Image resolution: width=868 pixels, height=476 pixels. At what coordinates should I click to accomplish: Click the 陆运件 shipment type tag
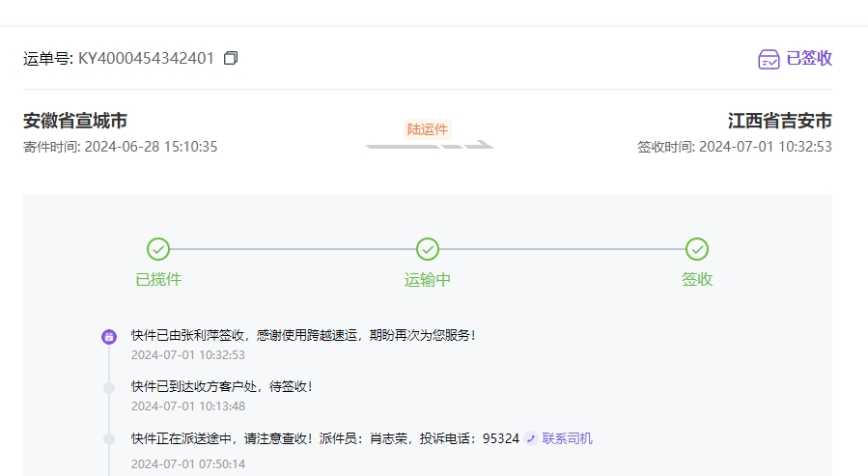click(428, 129)
